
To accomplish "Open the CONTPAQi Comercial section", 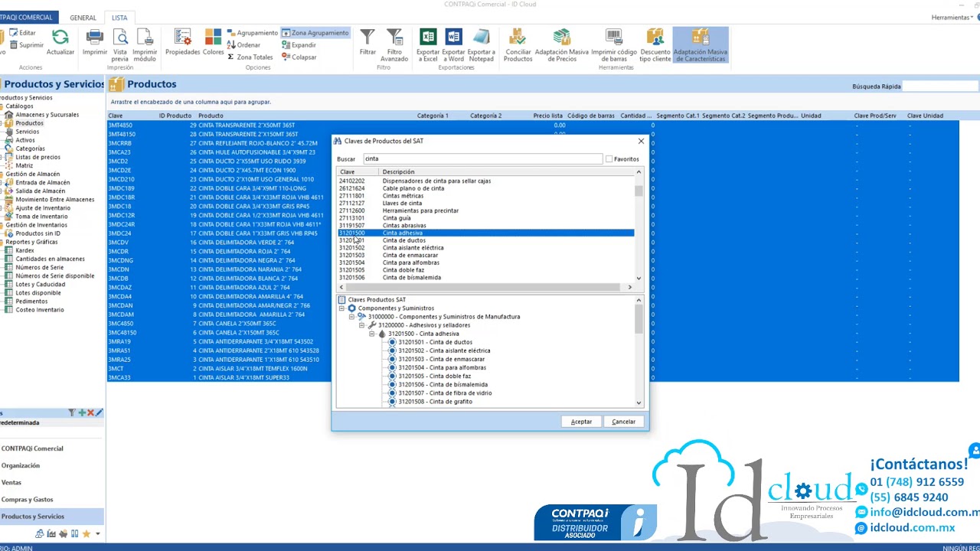I will tap(51, 448).
